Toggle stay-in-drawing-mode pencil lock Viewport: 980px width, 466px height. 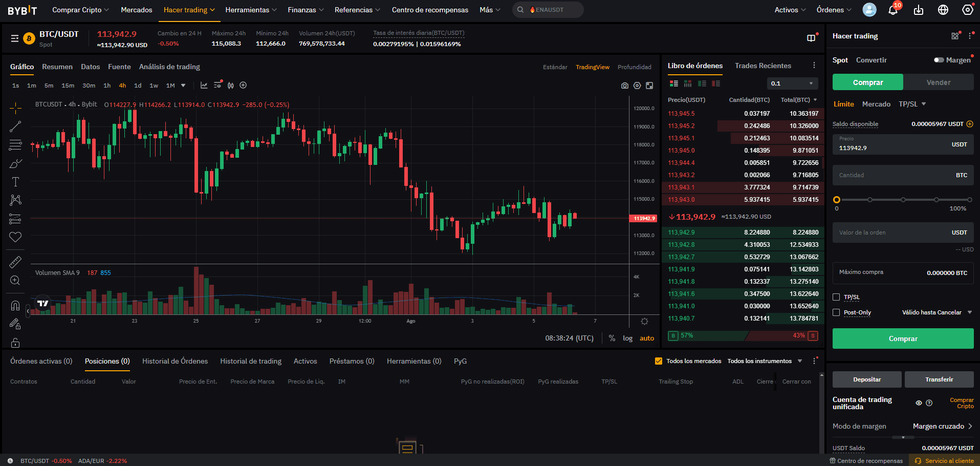click(15, 324)
